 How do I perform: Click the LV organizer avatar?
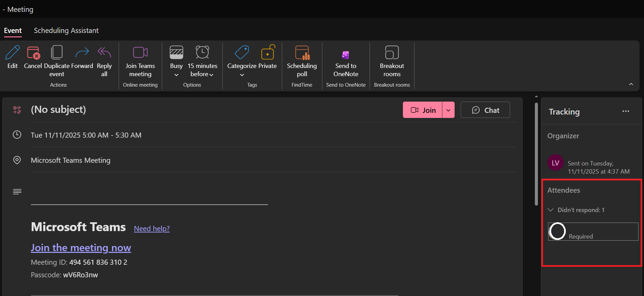(556, 163)
